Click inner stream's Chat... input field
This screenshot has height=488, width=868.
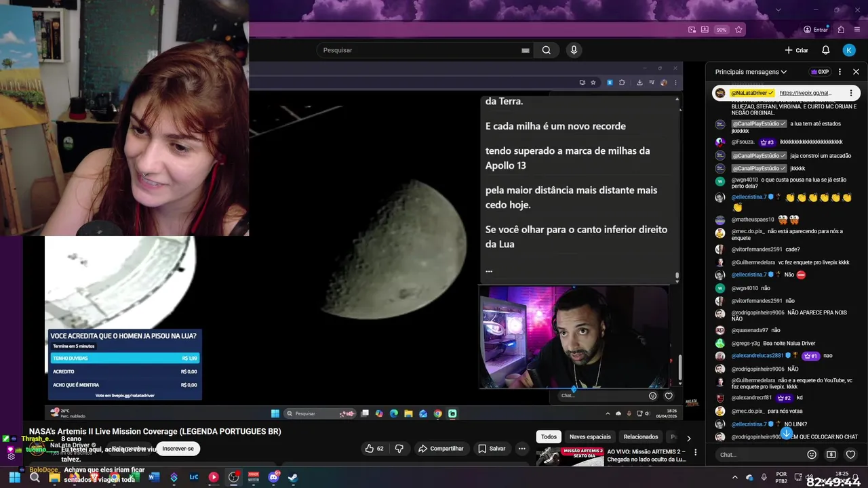tap(600, 395)
